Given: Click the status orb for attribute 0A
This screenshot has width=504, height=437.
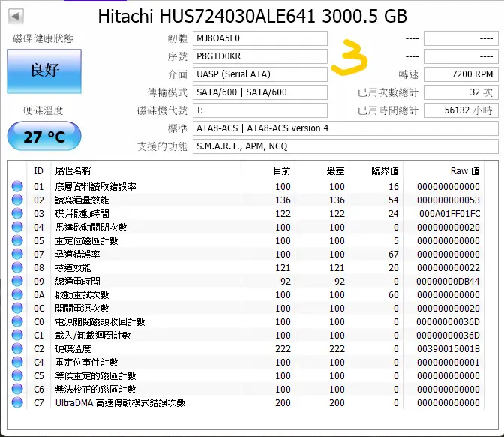Looking at the screenshot, I should [17, 294].
